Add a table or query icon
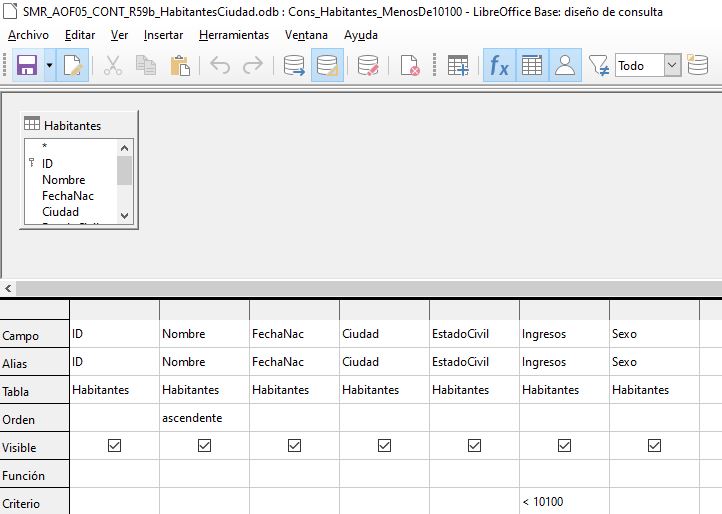Viewport: 722px width, 514px height. coord(458,65)
